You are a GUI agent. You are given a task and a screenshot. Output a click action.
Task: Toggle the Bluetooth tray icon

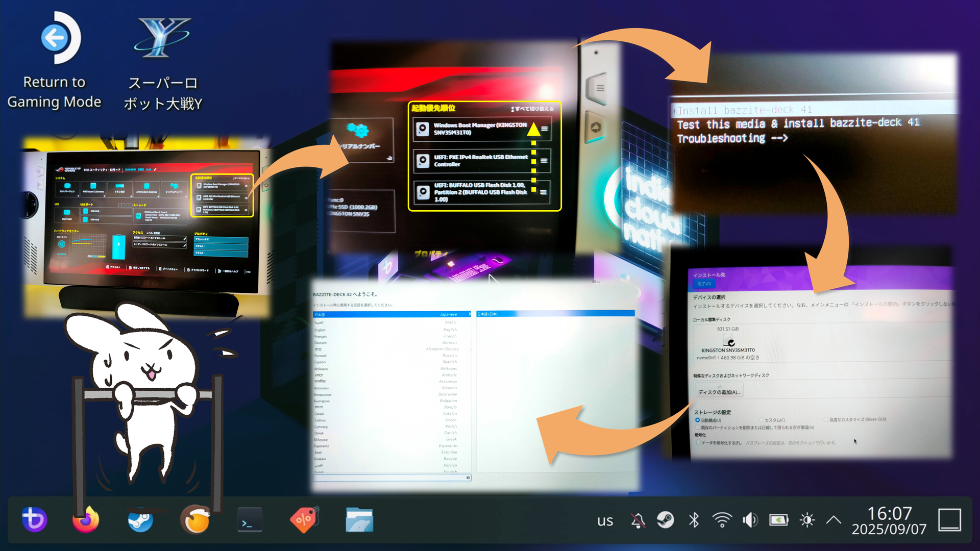pos(694,520)
